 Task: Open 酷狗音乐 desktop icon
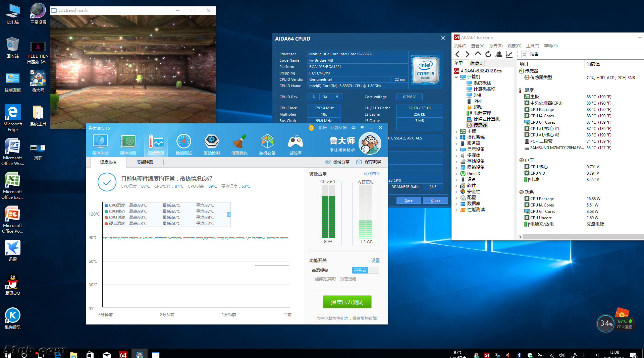coord(13,318)
